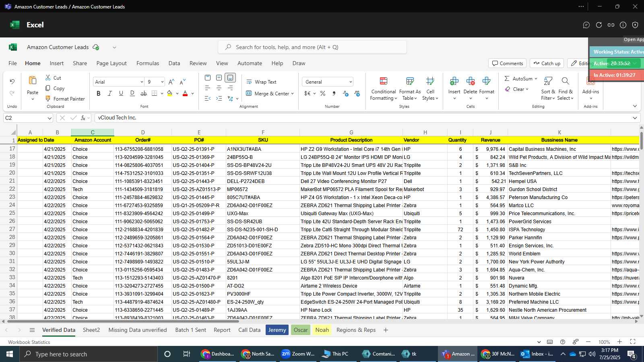
Task: Click the Copy button
Action: (55, 88)
